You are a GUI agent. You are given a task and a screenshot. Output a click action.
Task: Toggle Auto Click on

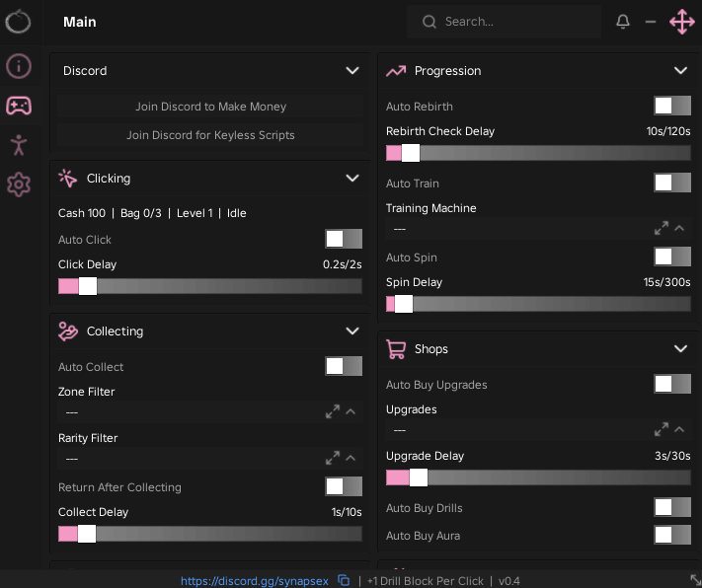point(344,239)
